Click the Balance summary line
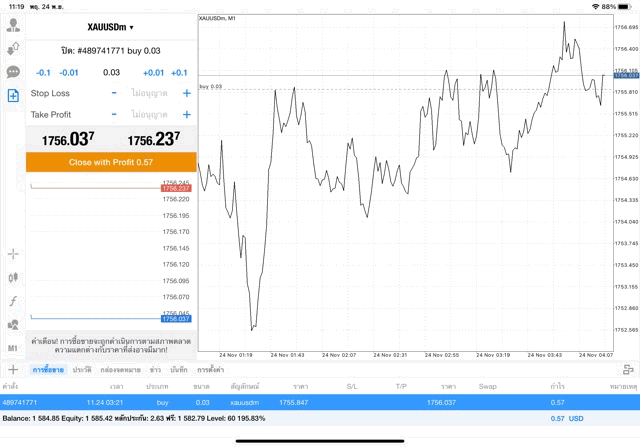This screenshot has width=640, height=447. coord(134,418)
